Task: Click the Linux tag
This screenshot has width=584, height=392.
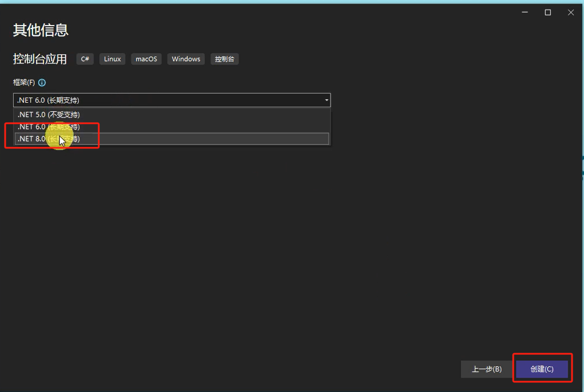Action: coord(112,59)
